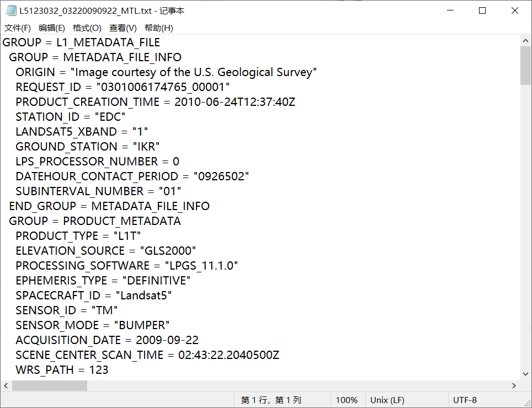This screenshot has height=408, width=532.
Task: Click the SPACECRAFT_ID = "Landsat5" line
Action: (x=94, y=296)
